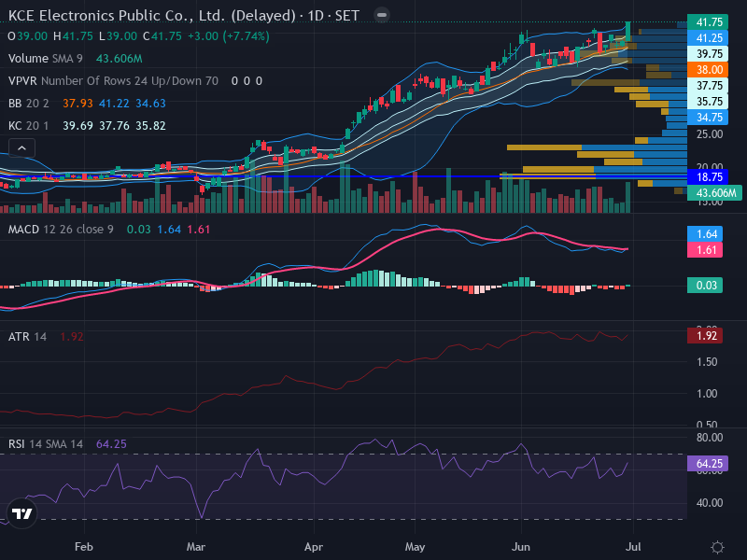The image size is (747, 560).
Task: Click the orange 38.00 Bollinger basis label
Action: (708, 69)
